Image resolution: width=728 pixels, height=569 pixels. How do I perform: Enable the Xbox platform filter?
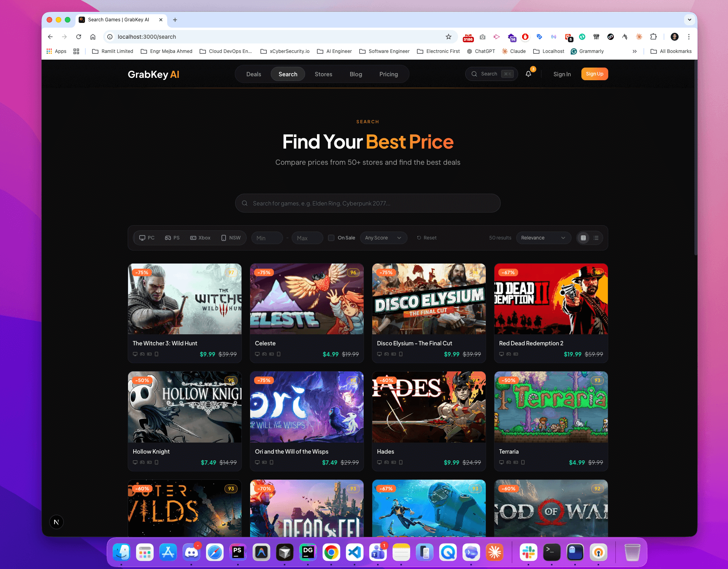click(x=200, y=237)
